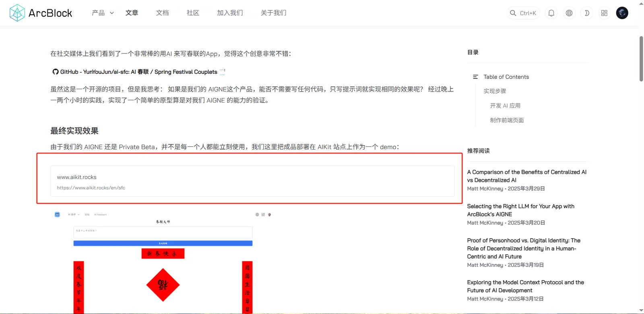
Task: Click the 2025年3月12日 article date
Action: coord(526,299)
